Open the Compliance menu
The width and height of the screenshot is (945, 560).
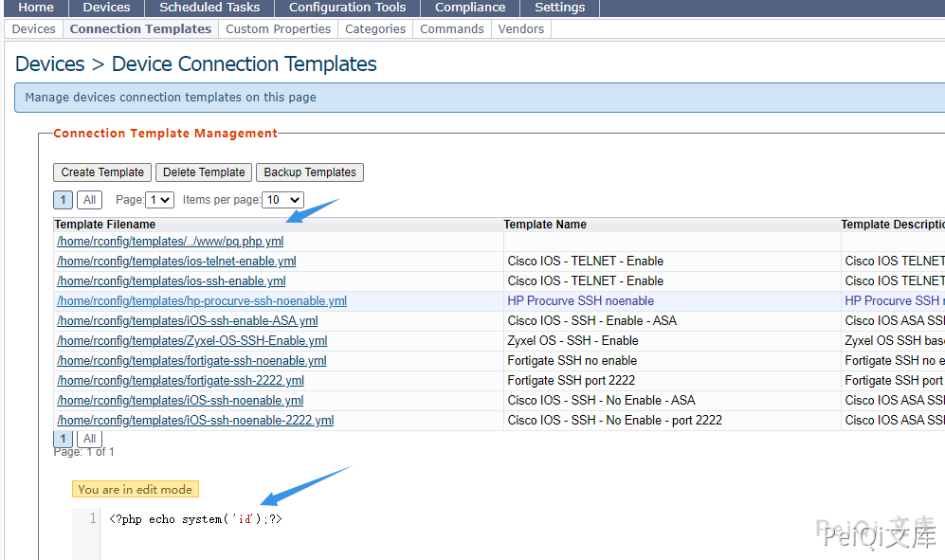(x=470, y=8)
